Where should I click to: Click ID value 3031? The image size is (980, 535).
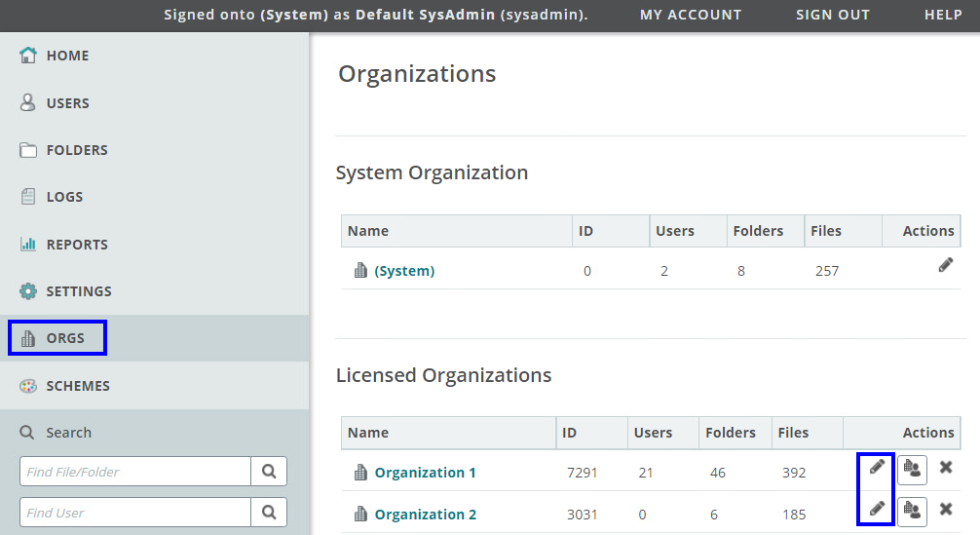(x=582, y=515)
